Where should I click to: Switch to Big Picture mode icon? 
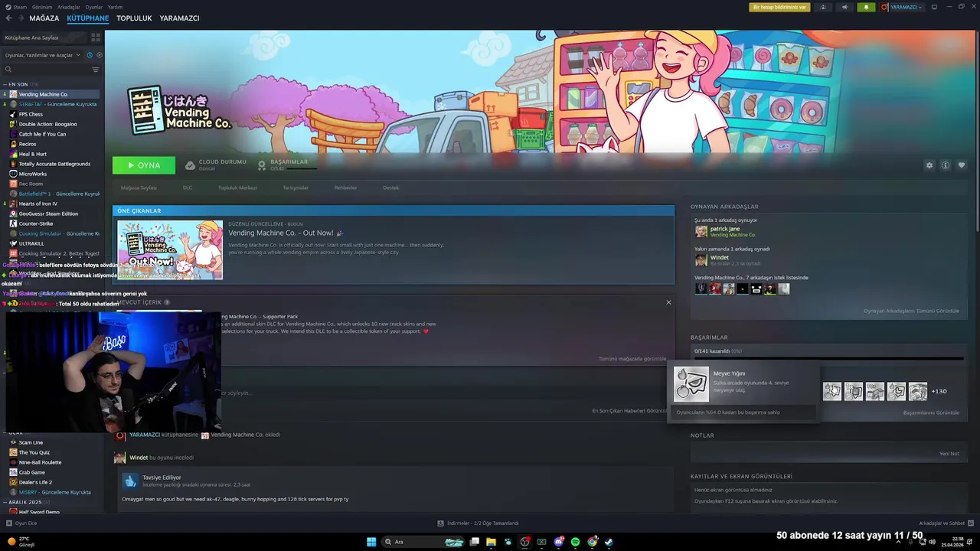click(933, 7)
